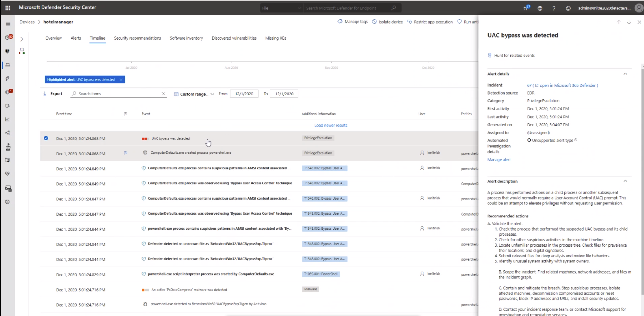
Task: Open the dashboard icon with 86 badge
Action: coord(9,37)
